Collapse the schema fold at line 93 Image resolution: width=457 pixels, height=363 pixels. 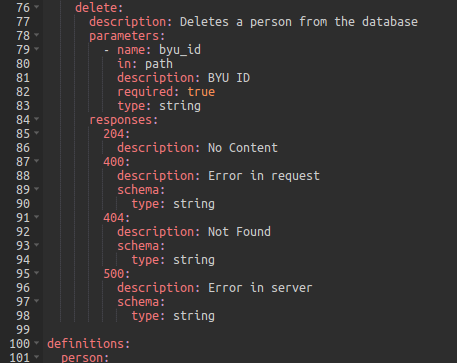pyautogui.click(x=37, y=244)
